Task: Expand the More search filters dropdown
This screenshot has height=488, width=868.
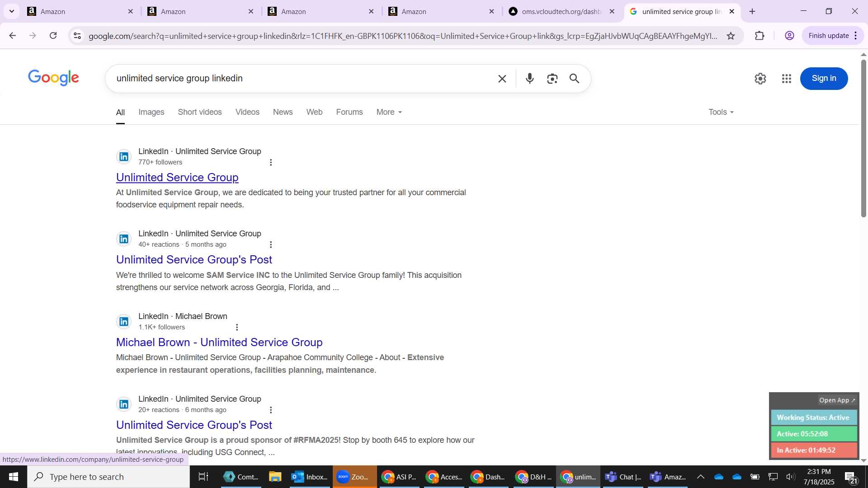Action: point(389,112)
